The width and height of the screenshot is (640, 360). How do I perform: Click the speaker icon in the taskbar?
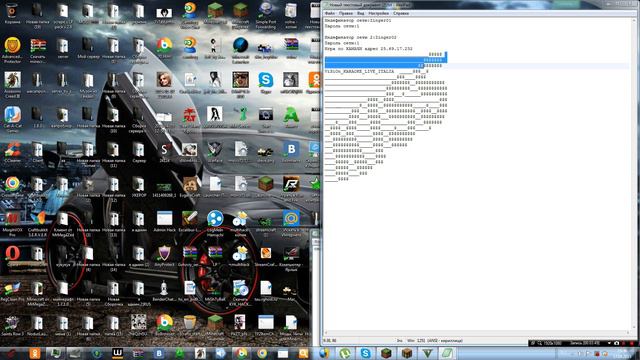click(220, 353)
